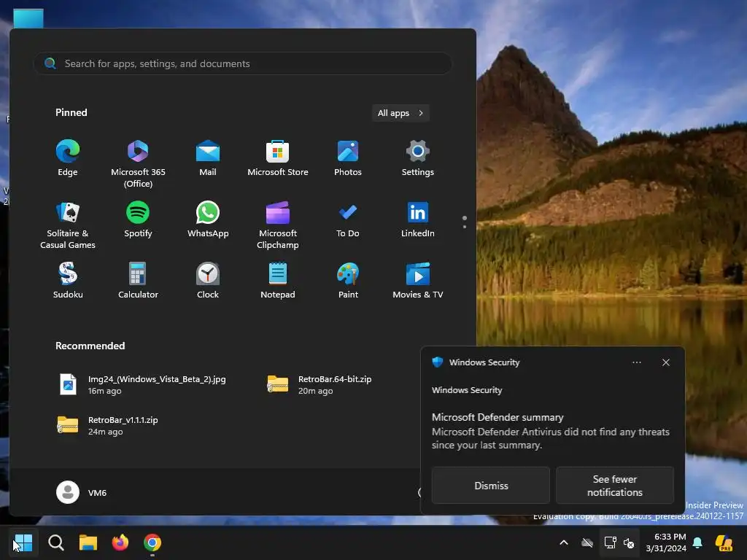This screenshot has height=560, width=747.
Task: Open the clock and date 6:33 PM flyout
Action: [666, 542]
